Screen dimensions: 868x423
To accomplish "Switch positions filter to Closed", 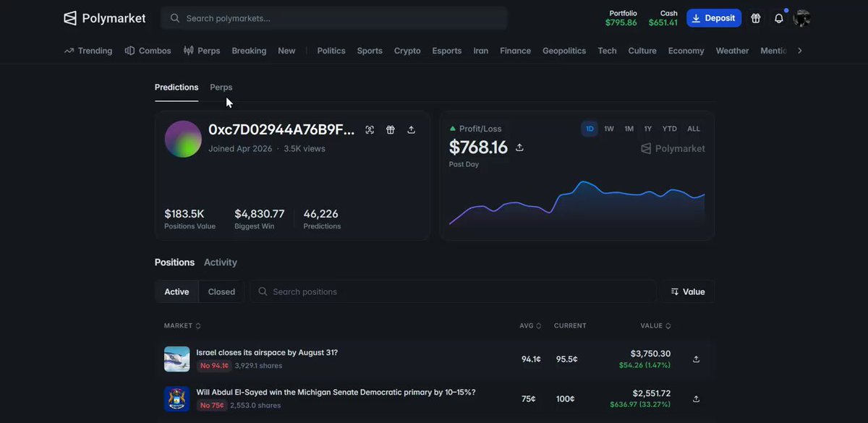I will pos(221,291).
